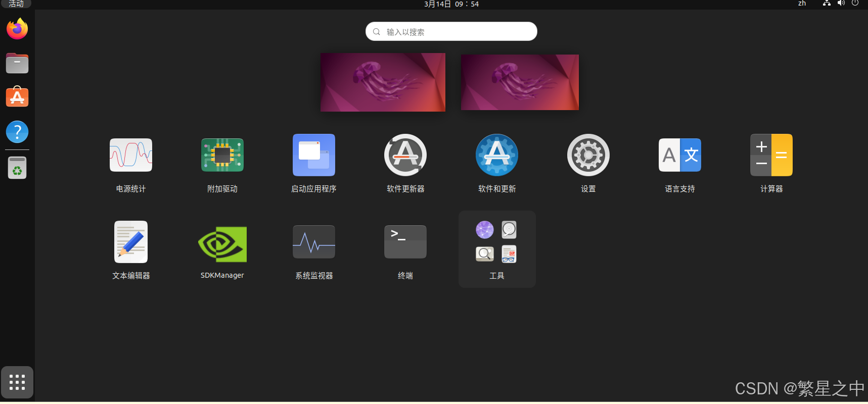Click the Show Applications grid button
868x404 pixels.
[17, 382]
